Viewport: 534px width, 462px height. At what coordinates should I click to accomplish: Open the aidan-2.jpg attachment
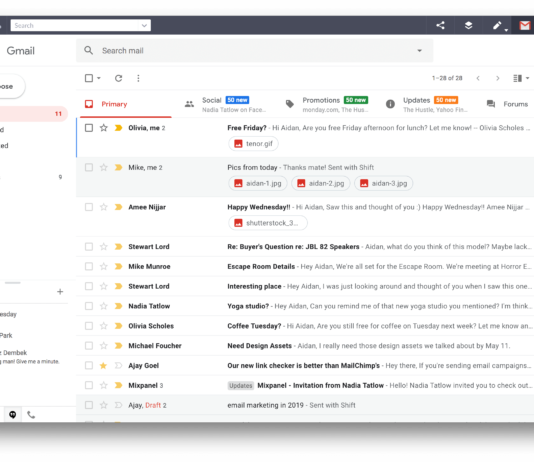tap(320, 184)
